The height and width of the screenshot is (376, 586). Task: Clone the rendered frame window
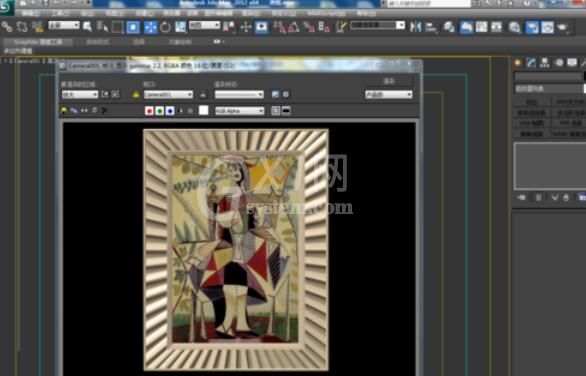click(x=84, y=111)
